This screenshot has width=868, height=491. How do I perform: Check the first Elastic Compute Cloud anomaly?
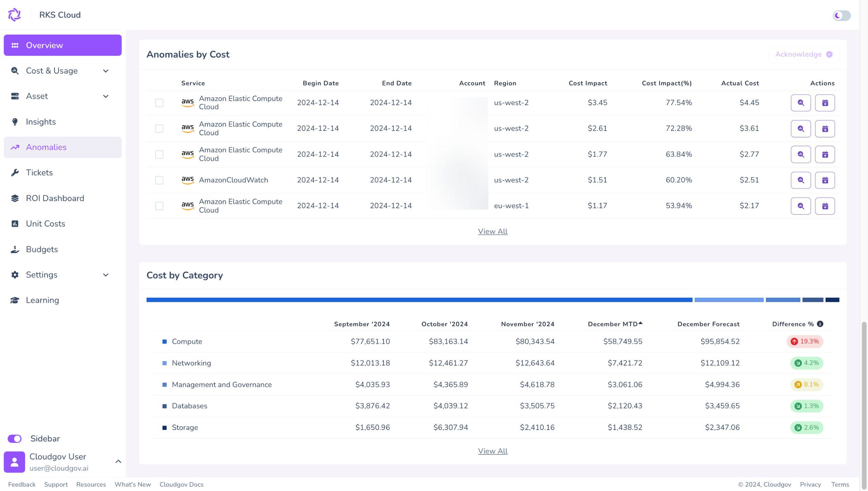(159, 103)
